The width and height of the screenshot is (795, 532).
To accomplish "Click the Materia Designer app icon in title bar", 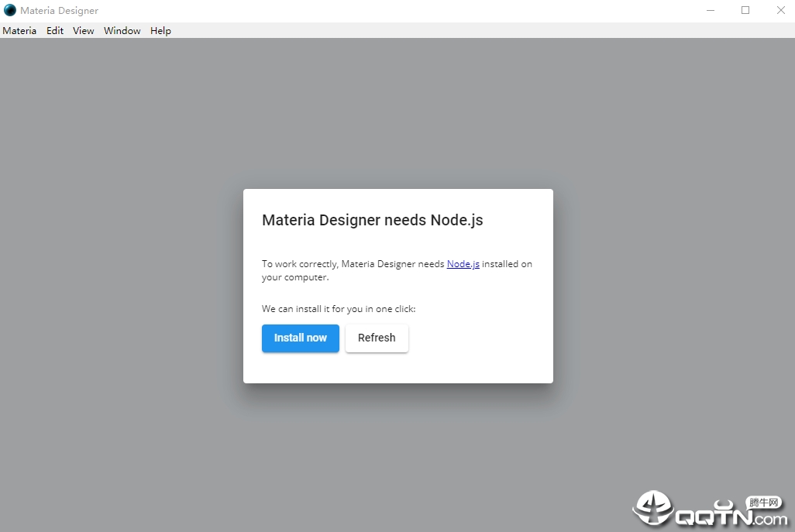I will click(x=10, y=10).
